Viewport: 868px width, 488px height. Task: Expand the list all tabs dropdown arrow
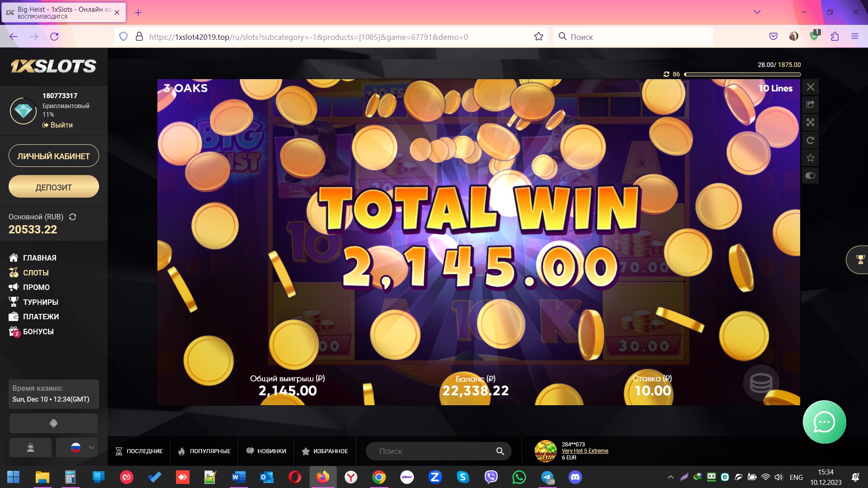757,12
